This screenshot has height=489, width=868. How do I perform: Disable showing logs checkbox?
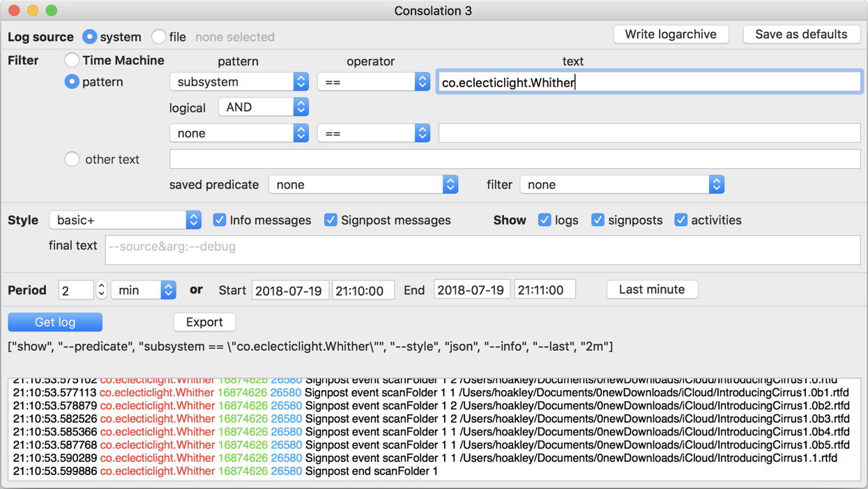click(x=545, y=220)
